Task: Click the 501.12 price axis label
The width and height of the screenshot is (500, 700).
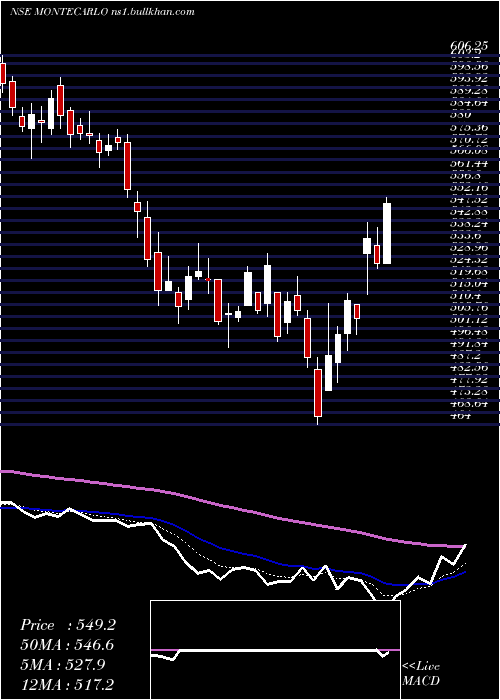Action: pyautogui.click(x=469, y=320)
